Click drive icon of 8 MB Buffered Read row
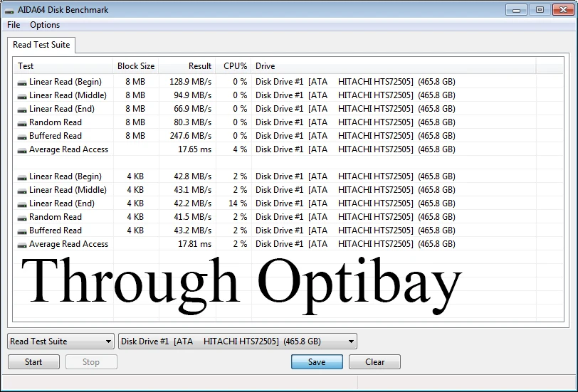Image resolution: width=578 pixels, height=392 pixels. click(x=22, y=137)
